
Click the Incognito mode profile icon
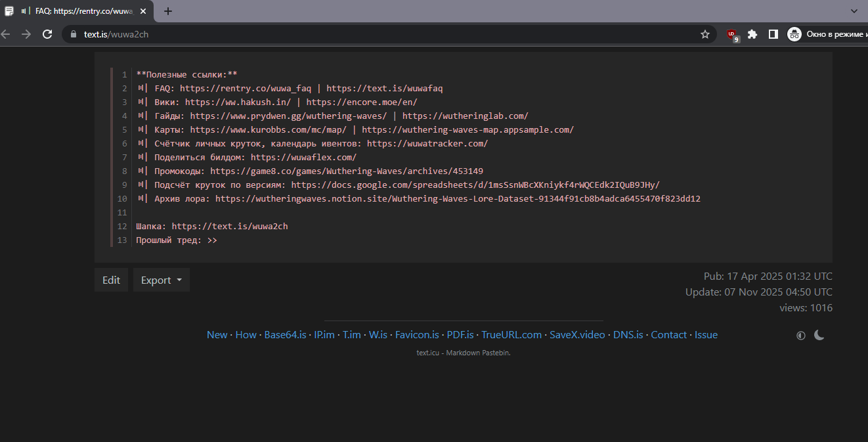(x=794, y=34)
